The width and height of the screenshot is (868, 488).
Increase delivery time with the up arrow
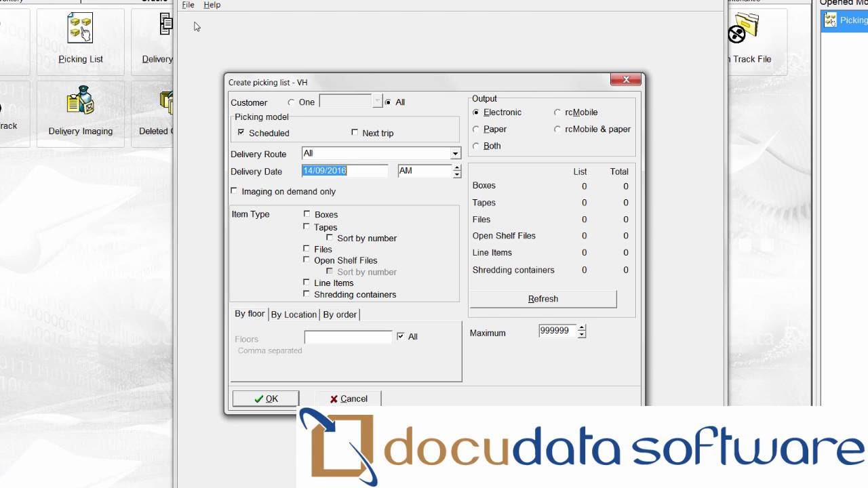457,167
